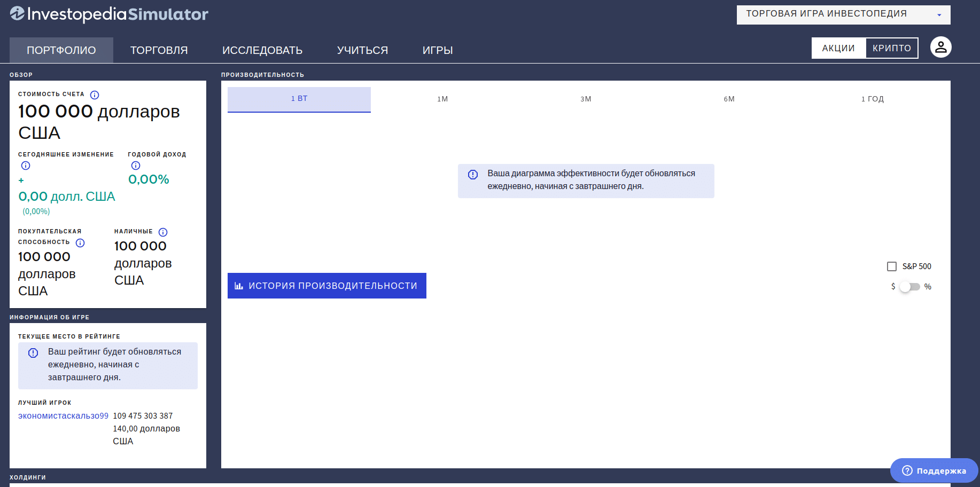This screenshot has height=487, width=980.
Task: Toggle the dollar/percent chart switch
Action: pyautogui.click(x=909, y=287)
